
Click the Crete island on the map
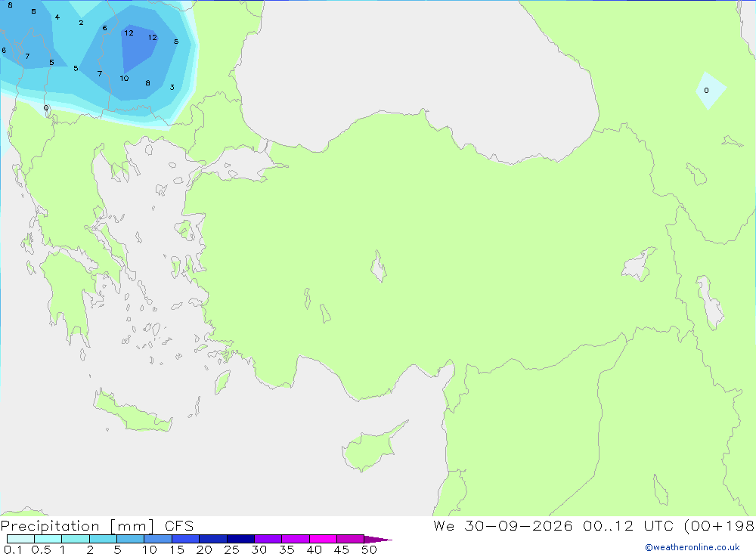tap(132, 412)
